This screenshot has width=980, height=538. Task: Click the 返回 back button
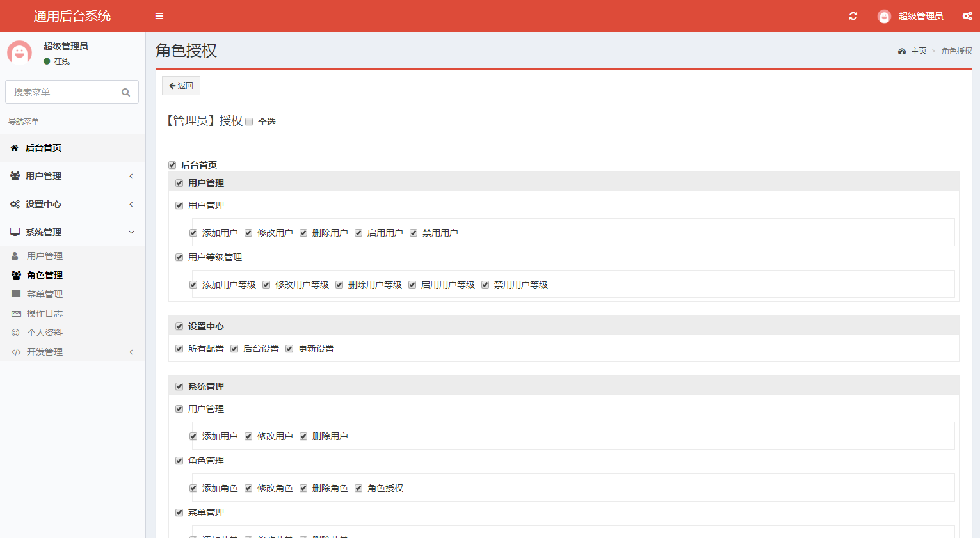181,86
